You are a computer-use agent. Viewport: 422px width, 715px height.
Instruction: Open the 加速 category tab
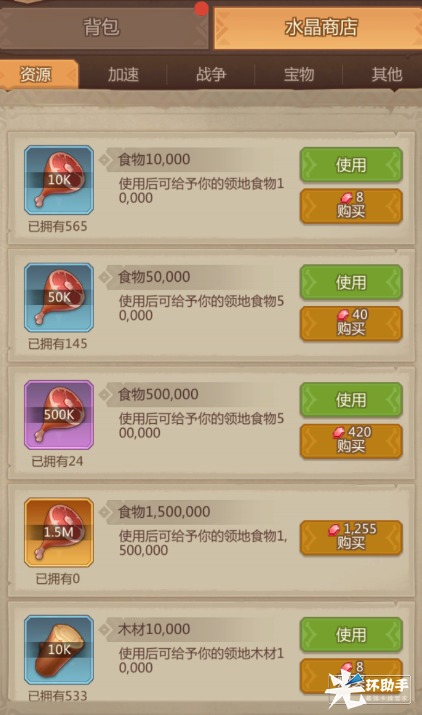[x=123, y=74]
